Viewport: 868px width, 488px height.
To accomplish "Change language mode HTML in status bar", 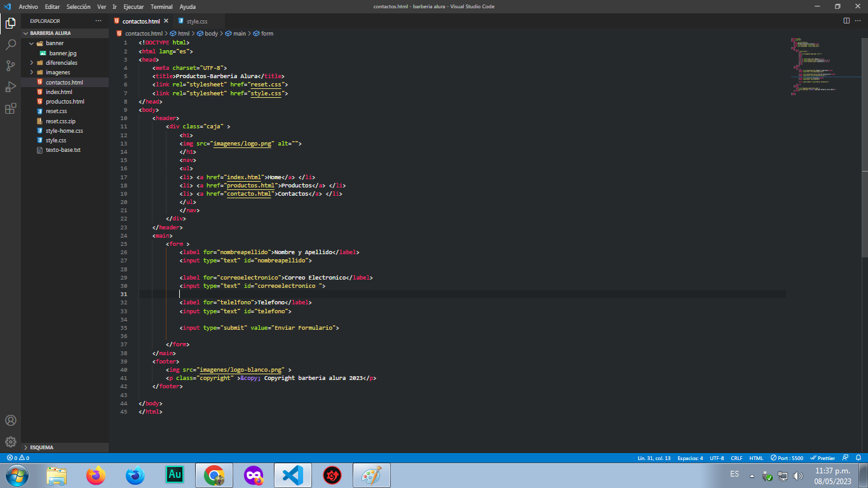I will pos(756,457).
